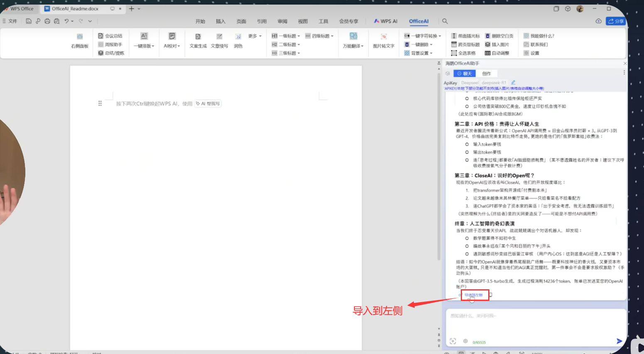
Task: Open the 万能翻译 translation dropdown
Action: 353,41
